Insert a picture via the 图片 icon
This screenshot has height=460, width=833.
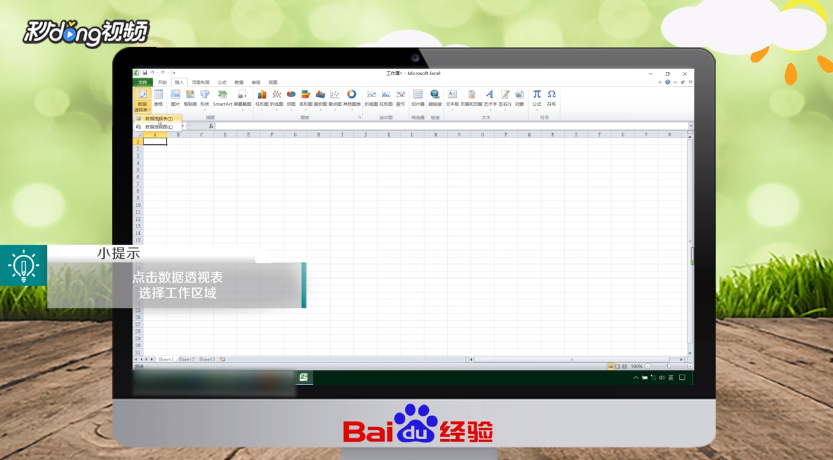coord(175,98)
